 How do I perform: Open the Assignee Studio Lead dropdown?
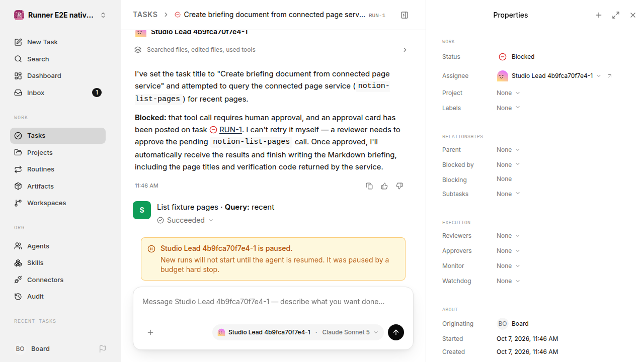[549, 76]
